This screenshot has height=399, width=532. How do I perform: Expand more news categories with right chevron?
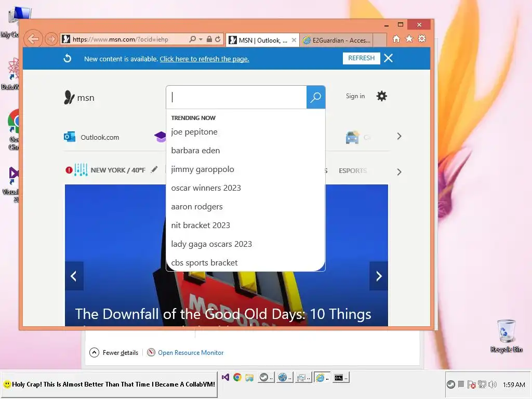coord(399,172)
